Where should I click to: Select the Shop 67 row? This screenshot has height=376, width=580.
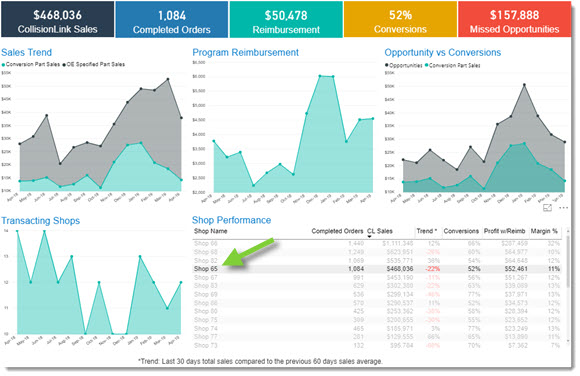(377, 278)
